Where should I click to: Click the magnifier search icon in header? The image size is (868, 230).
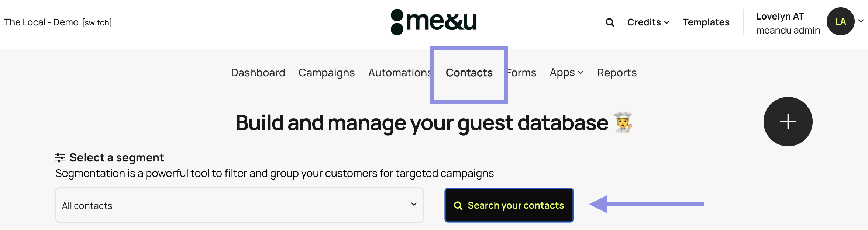click(x=610, y=22)
